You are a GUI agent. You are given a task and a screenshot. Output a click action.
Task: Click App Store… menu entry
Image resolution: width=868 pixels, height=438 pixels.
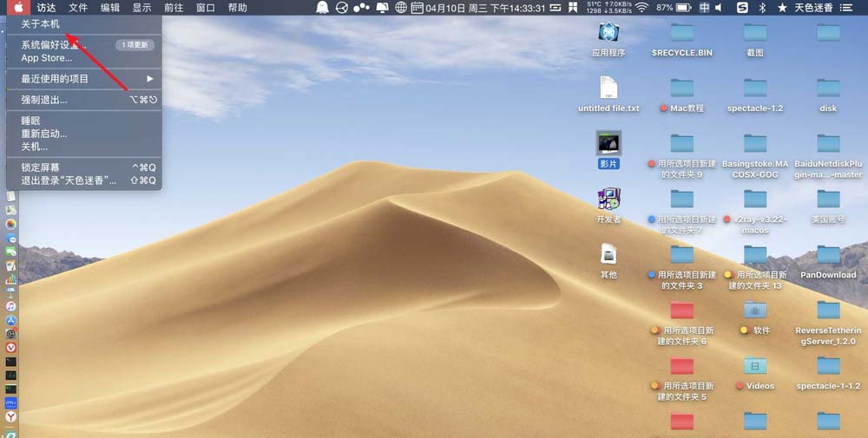tap(46, 58)
